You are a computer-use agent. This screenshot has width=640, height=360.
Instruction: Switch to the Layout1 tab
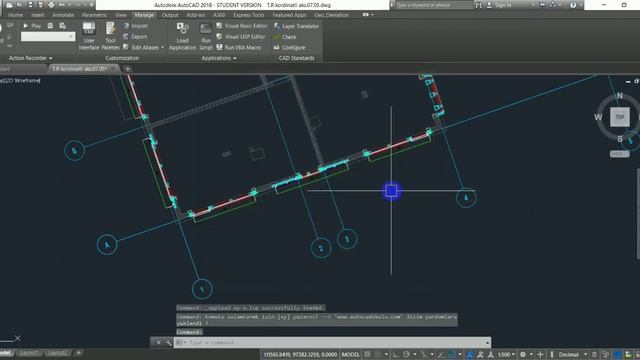[29, 352]
